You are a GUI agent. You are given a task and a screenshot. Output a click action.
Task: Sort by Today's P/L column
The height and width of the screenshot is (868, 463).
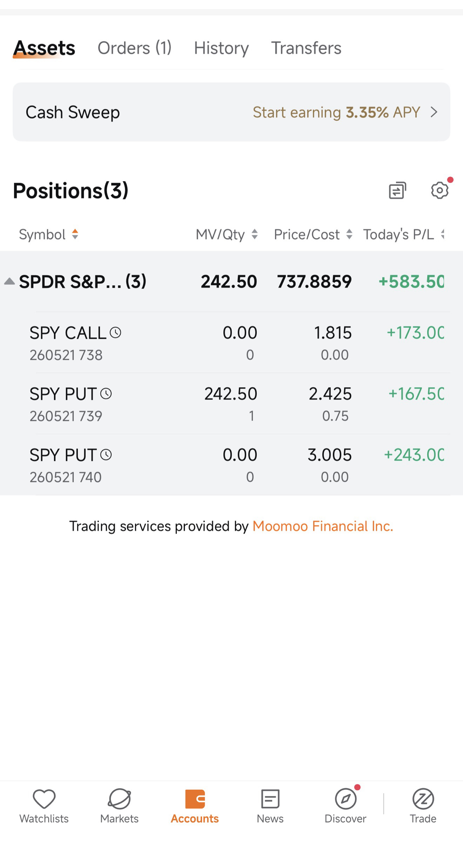point(403,234)
